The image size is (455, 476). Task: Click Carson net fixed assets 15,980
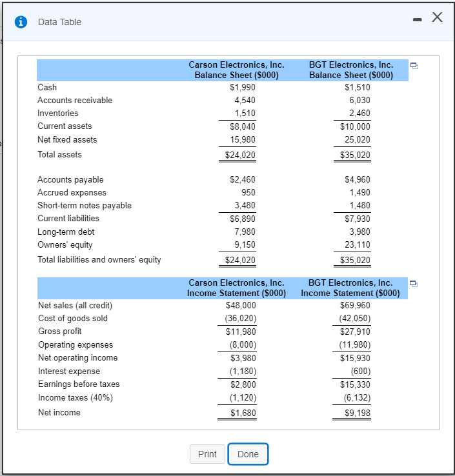coord(243,140)
